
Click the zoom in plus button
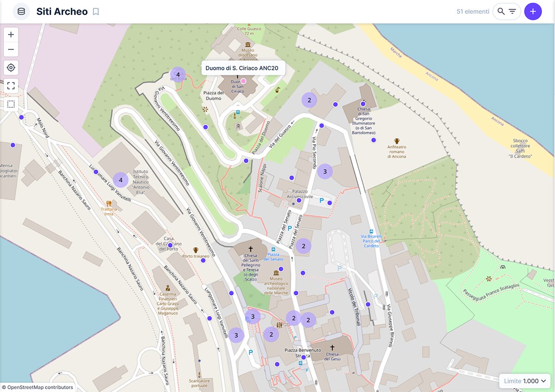click(11, 35)
